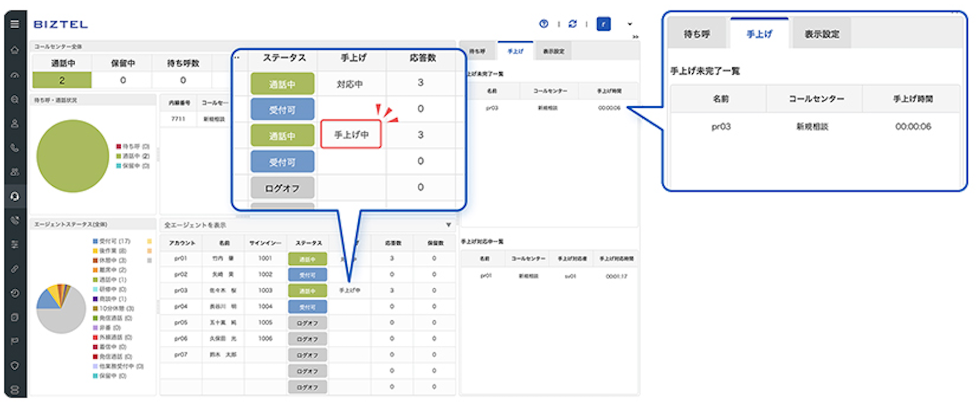Open the sliders settings icon in the sidebar
Screen dimensions: 980x407
15,245
